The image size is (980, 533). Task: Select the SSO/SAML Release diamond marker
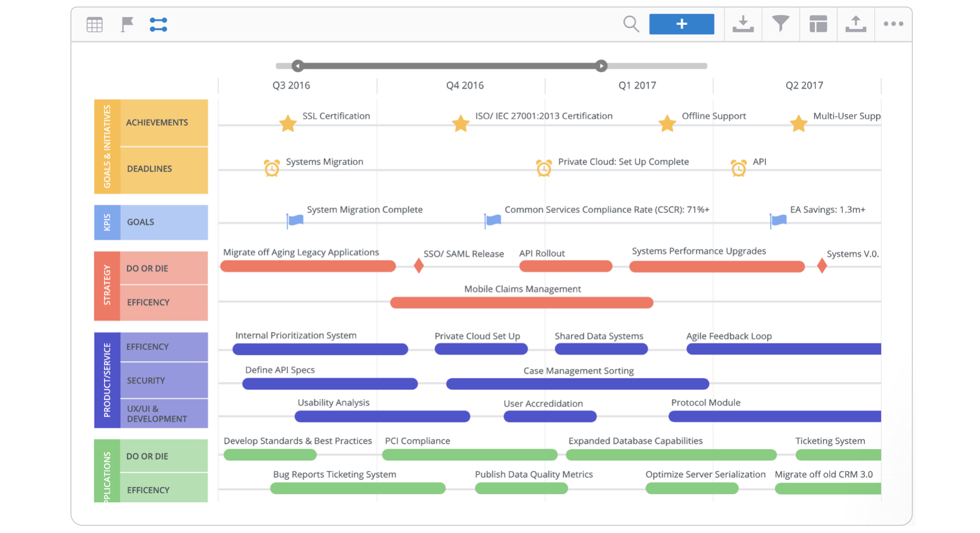419,265
